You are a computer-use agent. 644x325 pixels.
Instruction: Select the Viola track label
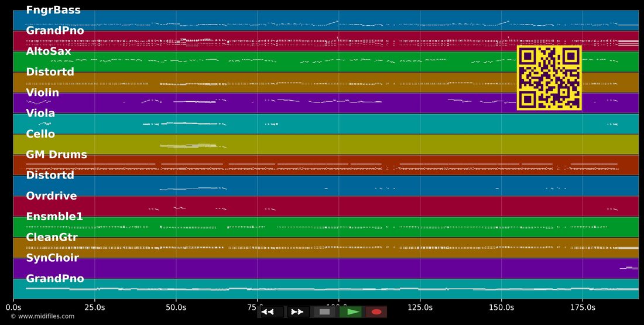pos(40,113)
